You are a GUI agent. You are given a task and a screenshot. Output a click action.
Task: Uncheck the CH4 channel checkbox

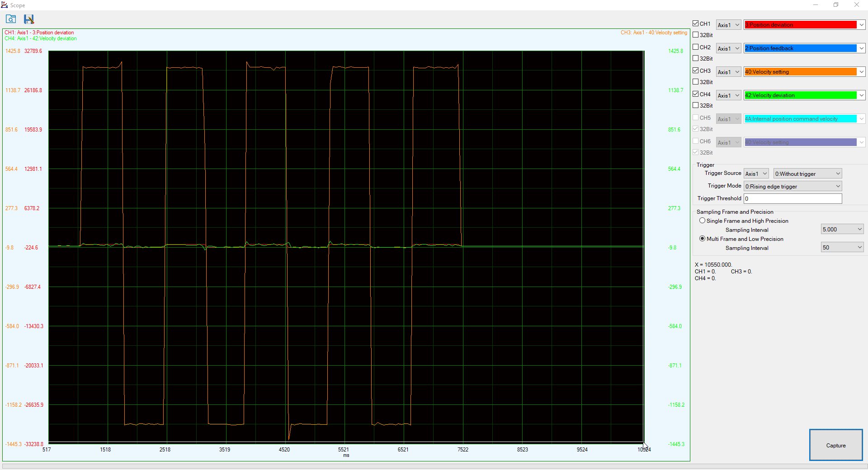pyautogui.click(x=695, y=94)
